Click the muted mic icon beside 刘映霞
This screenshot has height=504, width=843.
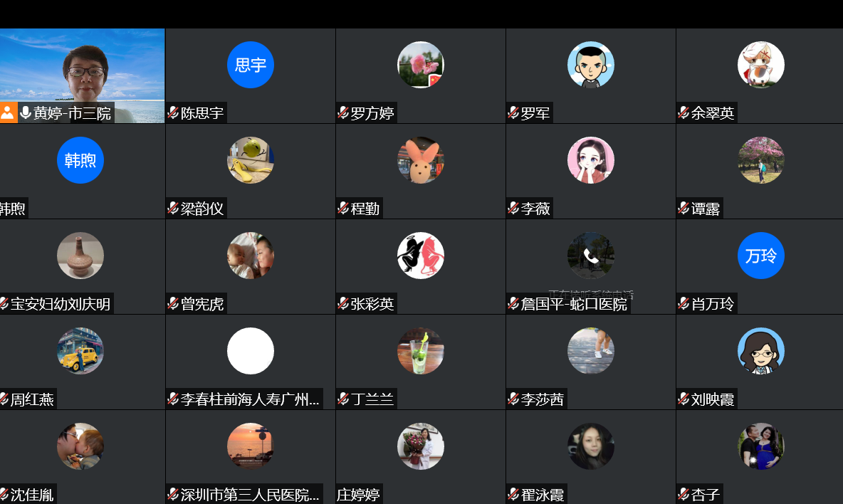[684, 399]
